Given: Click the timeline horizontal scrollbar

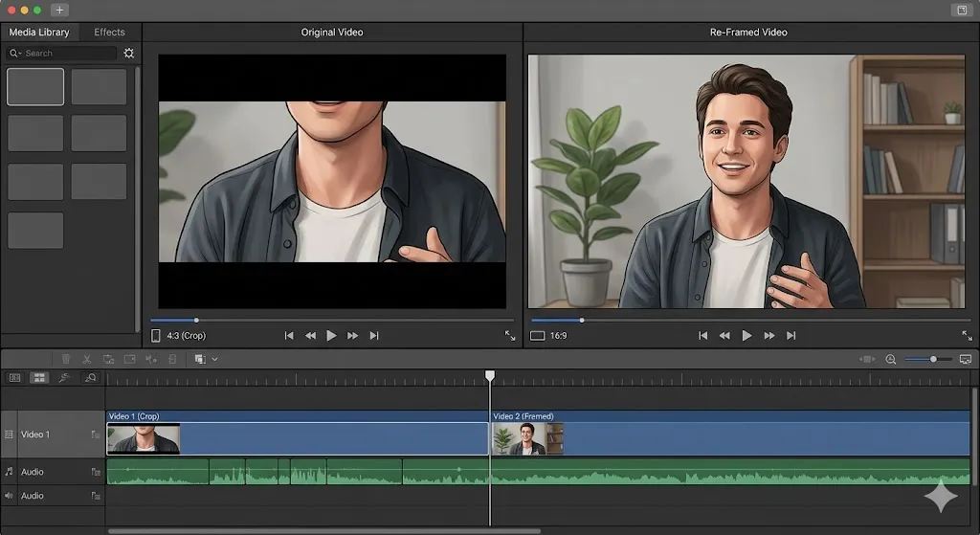Looking at the screenshot, I should click(x=324, y=531).
